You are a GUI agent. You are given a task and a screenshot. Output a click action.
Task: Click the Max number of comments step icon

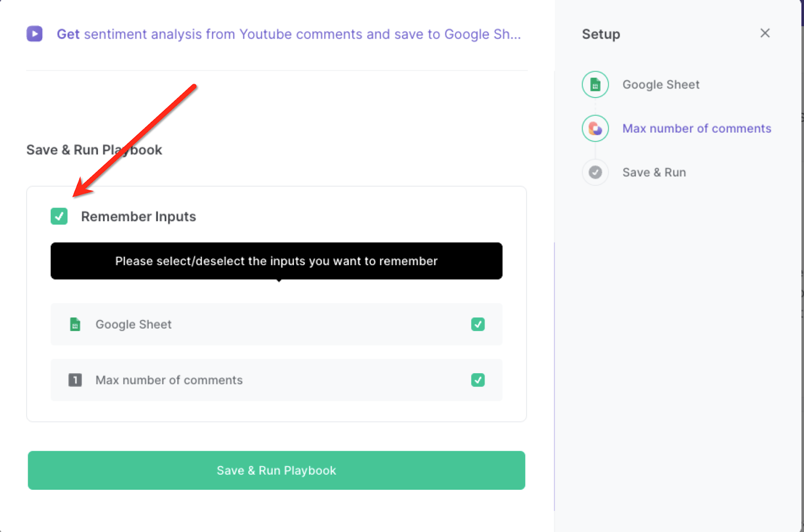point(595,129)
